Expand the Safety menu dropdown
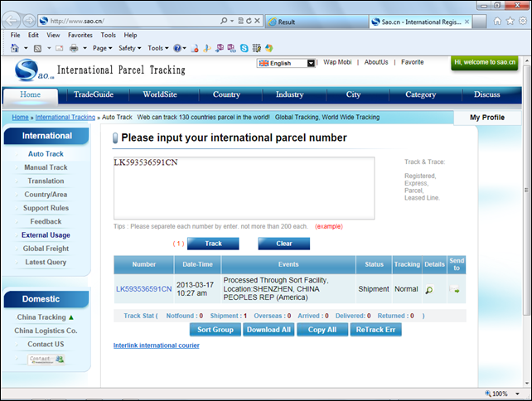Image resolution: width=532 pixels, height=401 pixels. tap(129, 48)
